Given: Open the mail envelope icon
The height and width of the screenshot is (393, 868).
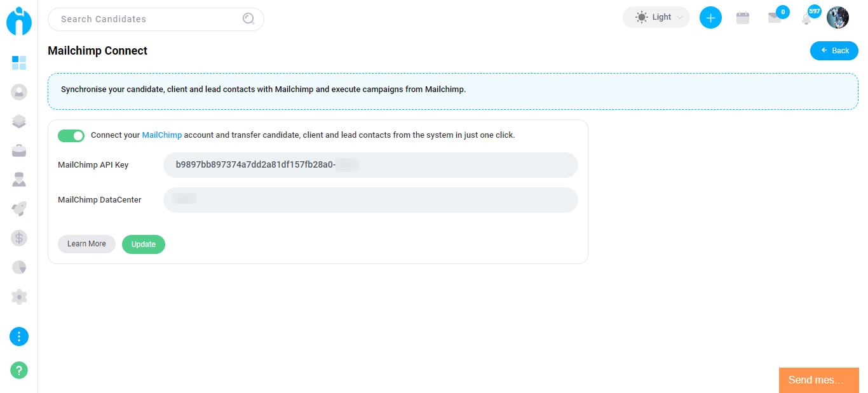Looking at the screenshot, I should [x=775, y=18].
